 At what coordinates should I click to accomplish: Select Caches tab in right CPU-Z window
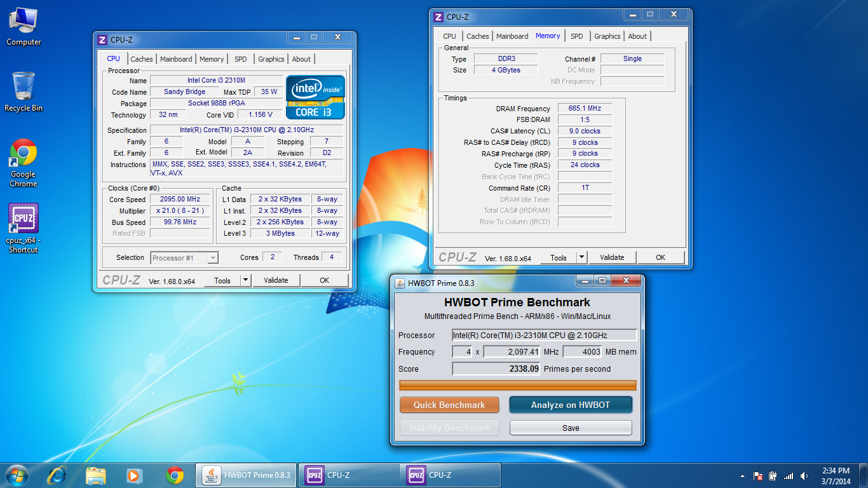[478, 36]
